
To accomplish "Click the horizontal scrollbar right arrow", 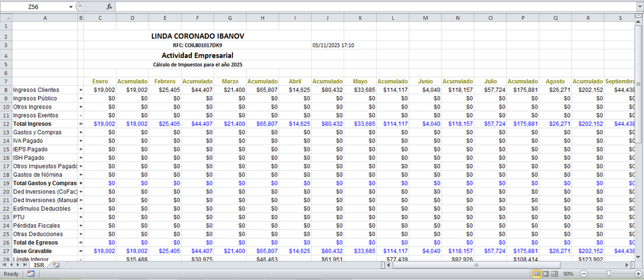I will point(627,265).
